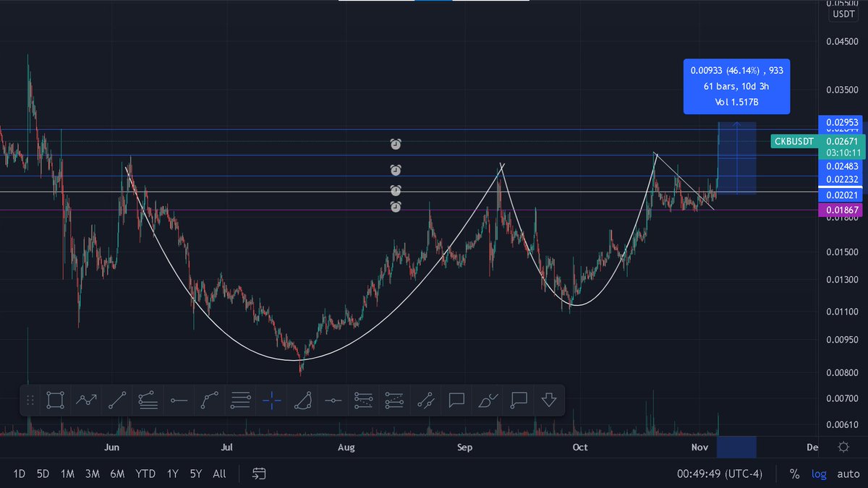Click the Jun label on time axis
The image size is (868, 488).
(111, 448)
